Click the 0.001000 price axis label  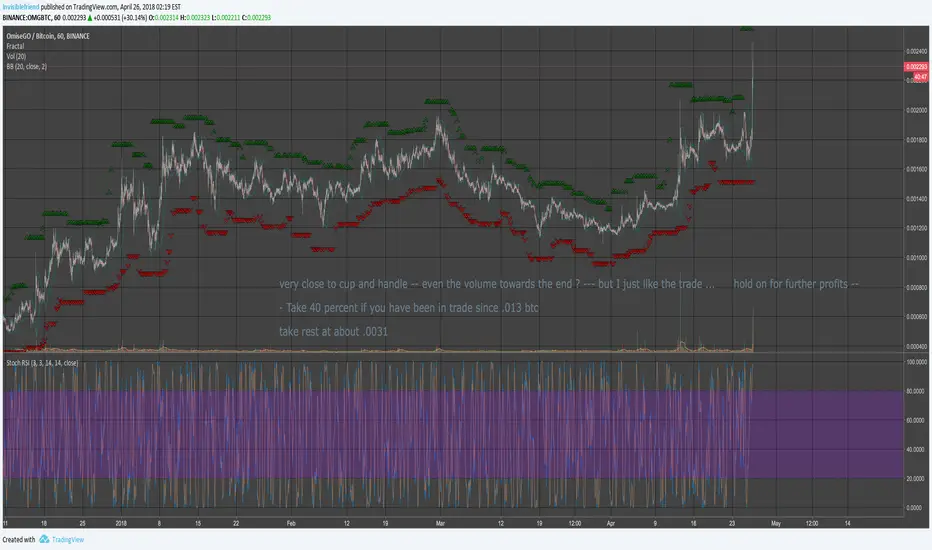point(917,258)
